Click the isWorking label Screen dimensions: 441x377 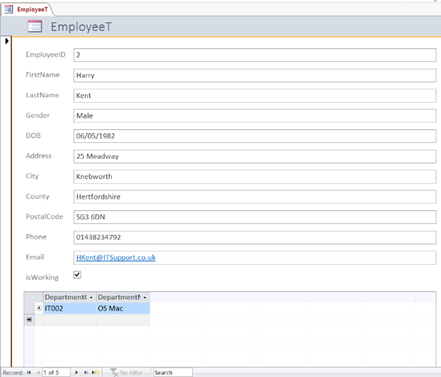coord(42,277)
